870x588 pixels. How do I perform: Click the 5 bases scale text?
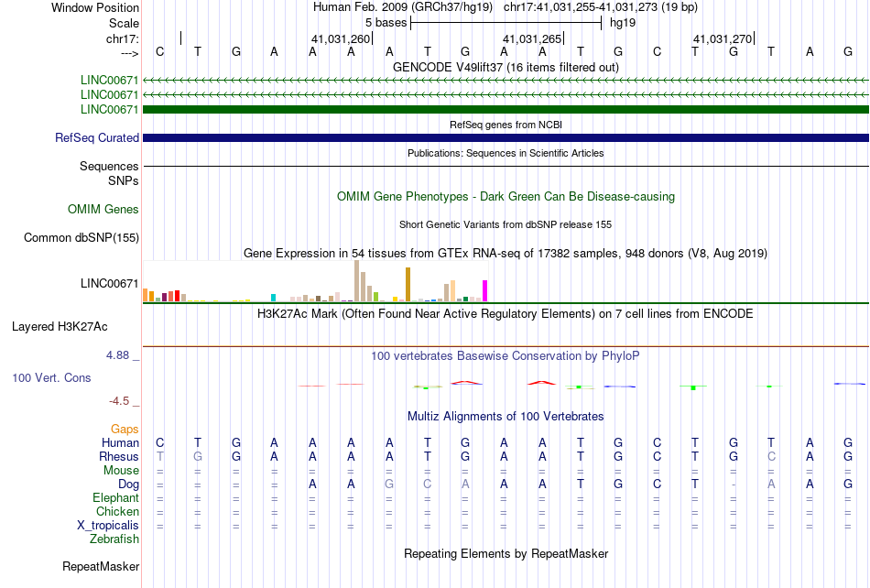coord(386,23)
